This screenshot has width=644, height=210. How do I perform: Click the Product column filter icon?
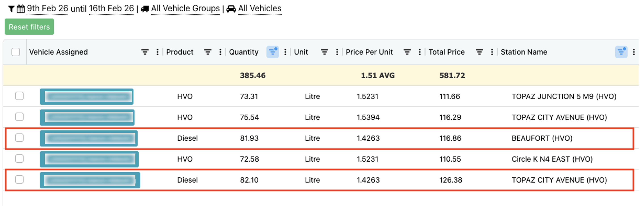[208, 52]
